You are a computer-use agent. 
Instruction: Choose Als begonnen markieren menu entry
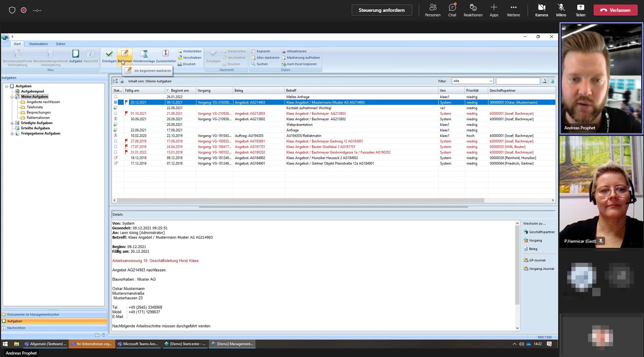point(148,71)
